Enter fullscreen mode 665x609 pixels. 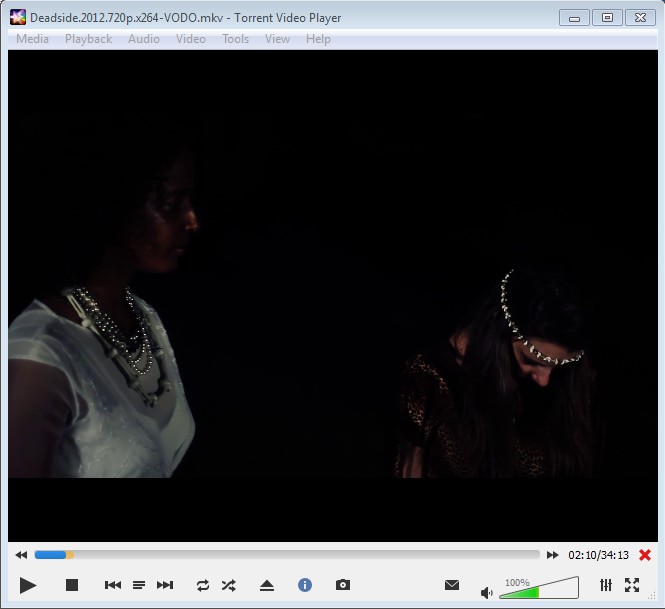(x=632, y=585)
